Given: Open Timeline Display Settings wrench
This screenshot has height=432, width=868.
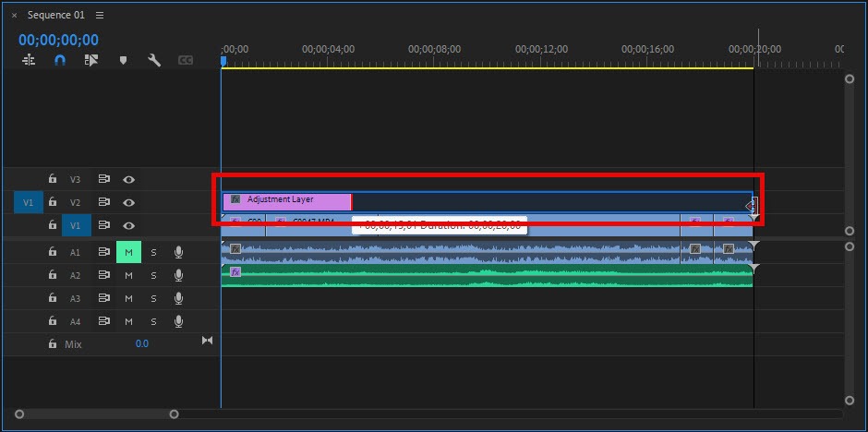Looking at the screenshot, I should coord(154,60).
